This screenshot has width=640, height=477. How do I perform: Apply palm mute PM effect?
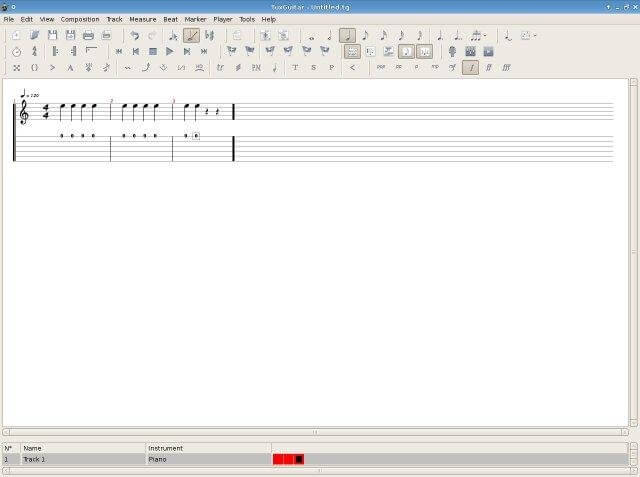pos(256,68)
